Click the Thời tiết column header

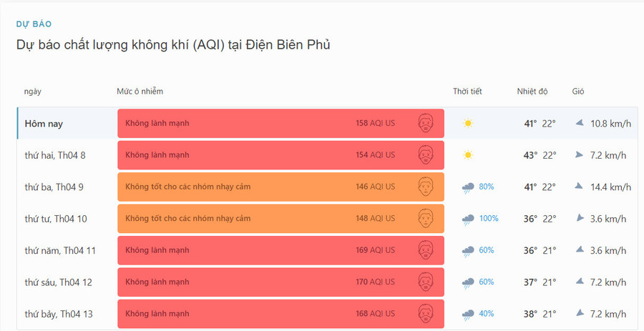[467, 92]
